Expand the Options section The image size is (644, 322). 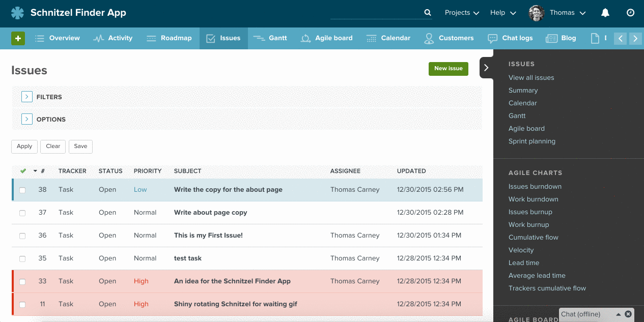point(26,119)
